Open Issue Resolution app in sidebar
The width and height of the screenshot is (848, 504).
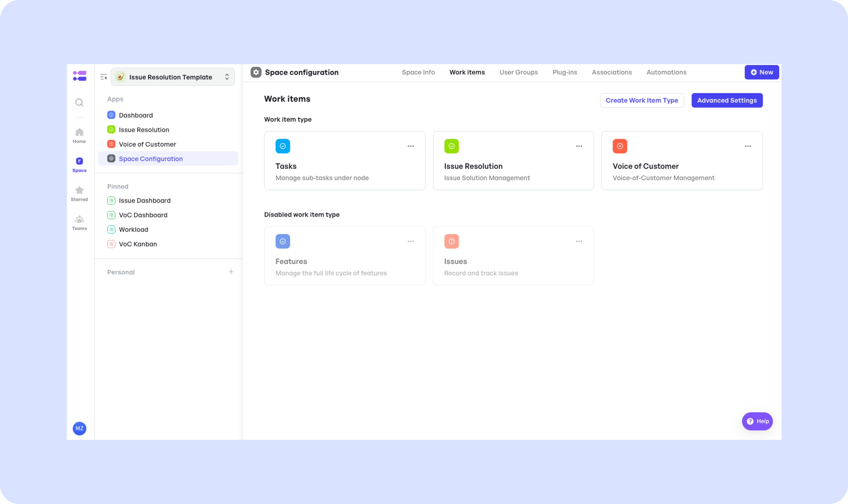(168, 130)
